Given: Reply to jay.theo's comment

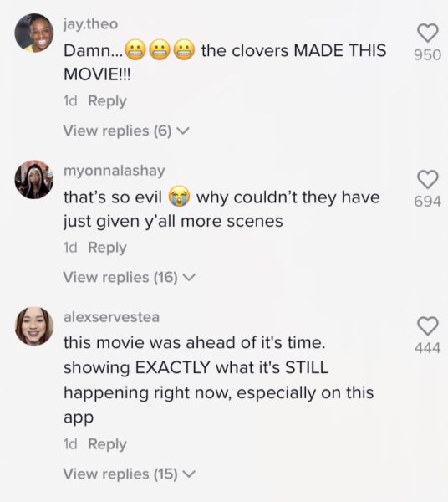Looking at the screenshot, I should pos(107,101).
